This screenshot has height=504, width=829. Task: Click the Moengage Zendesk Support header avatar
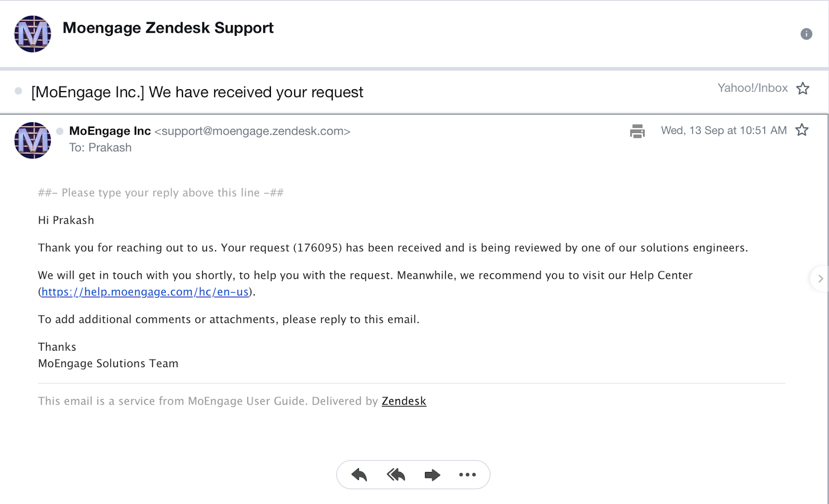33,34
